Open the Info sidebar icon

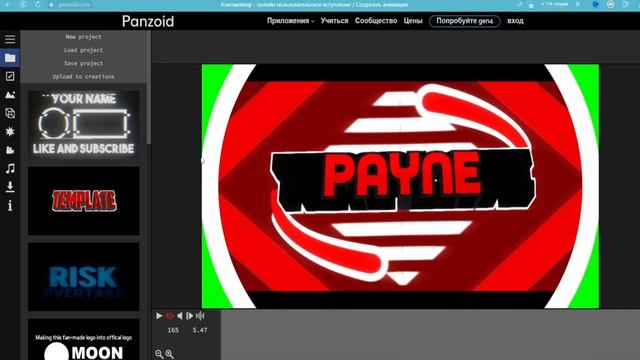(x=10, y=205)
